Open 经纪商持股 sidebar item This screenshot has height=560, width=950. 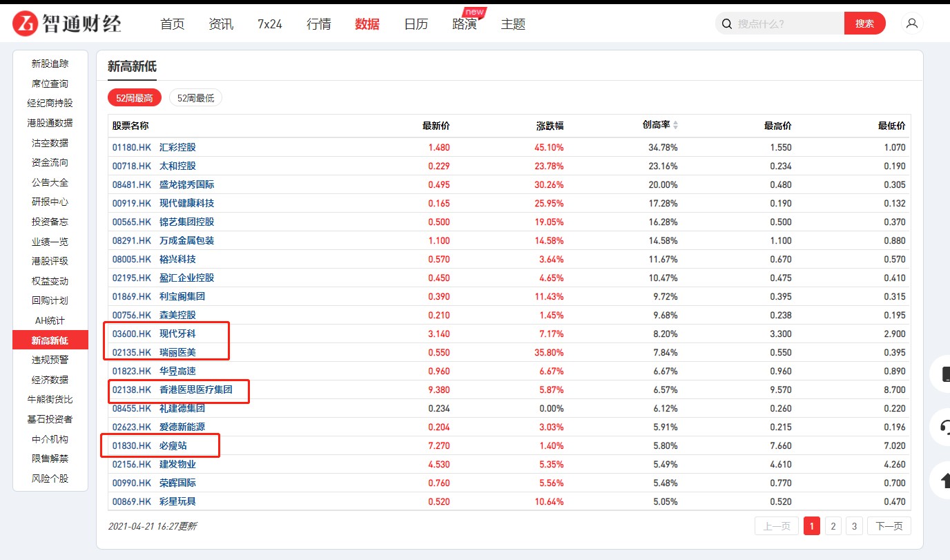click(x=50, y=103)
